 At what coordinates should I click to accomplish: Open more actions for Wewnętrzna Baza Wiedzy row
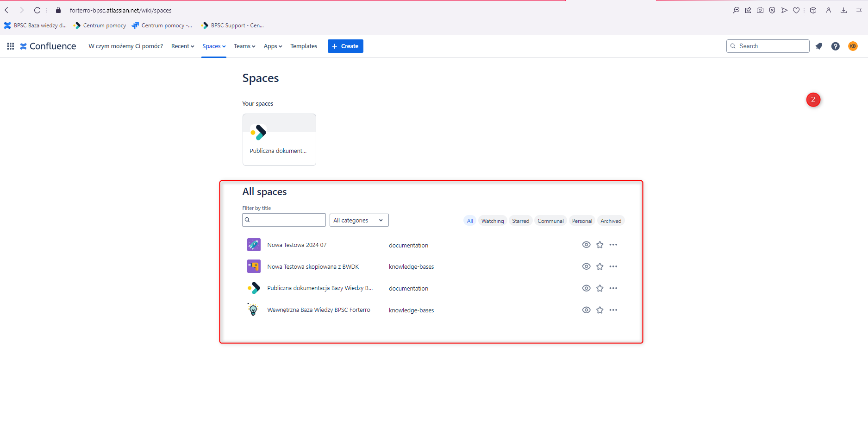[613, 310]
